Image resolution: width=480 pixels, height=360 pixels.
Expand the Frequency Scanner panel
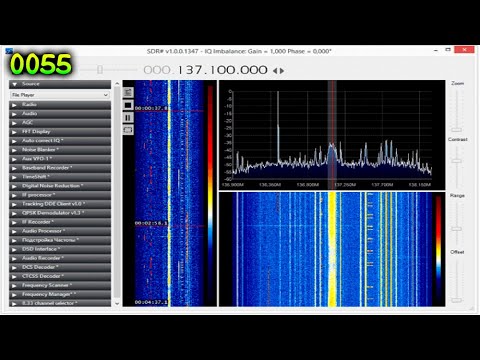point(60,285)
